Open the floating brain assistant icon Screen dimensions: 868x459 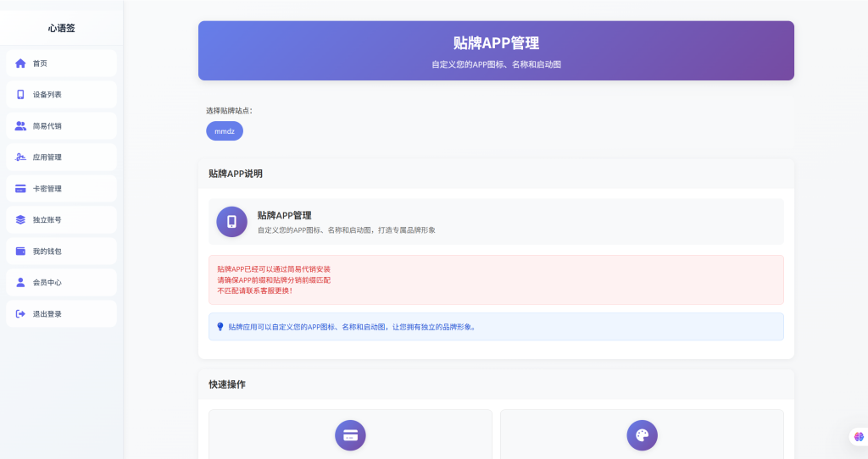coord(859,437)
